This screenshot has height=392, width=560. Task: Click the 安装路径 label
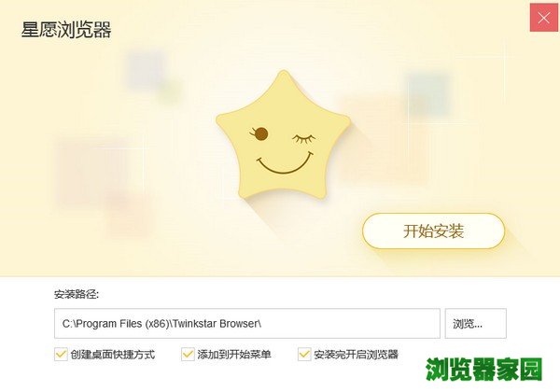pos(77,295)
